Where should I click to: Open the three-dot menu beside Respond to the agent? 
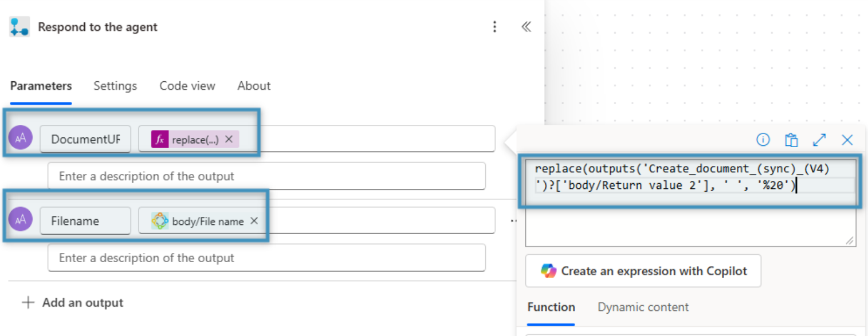[494, 27]
